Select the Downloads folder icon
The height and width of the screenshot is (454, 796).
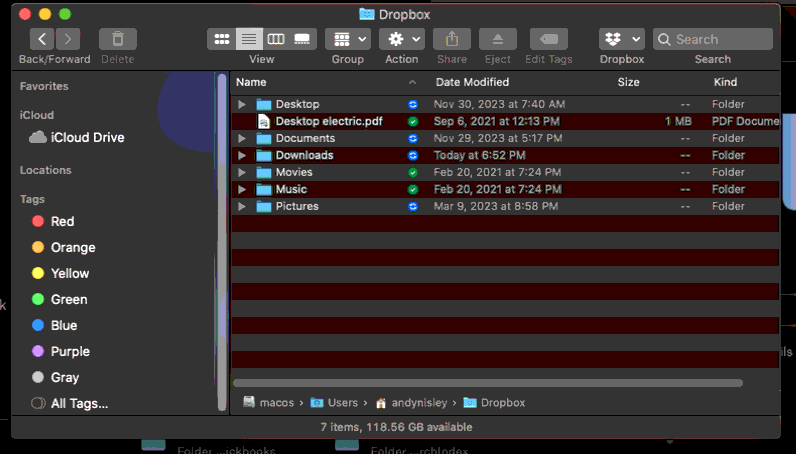[263, 155]
